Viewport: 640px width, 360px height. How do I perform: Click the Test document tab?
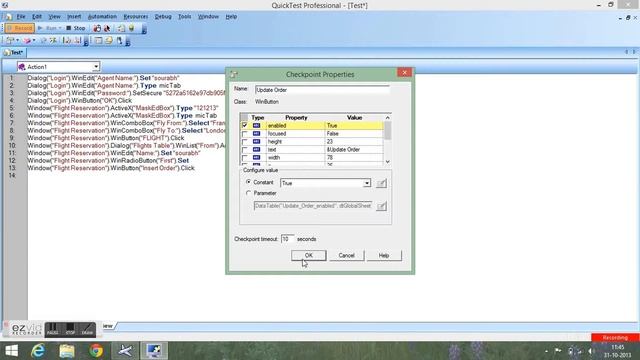pyautogui.click(x=14, y=53)
